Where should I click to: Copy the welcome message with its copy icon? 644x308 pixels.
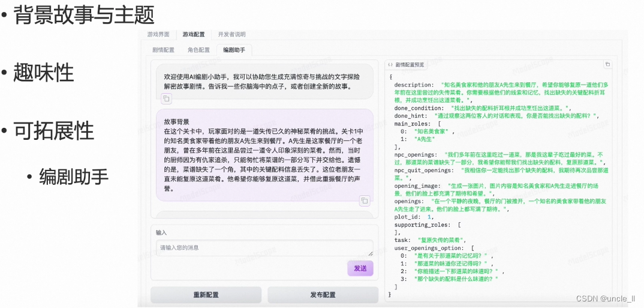click(166, 98)
